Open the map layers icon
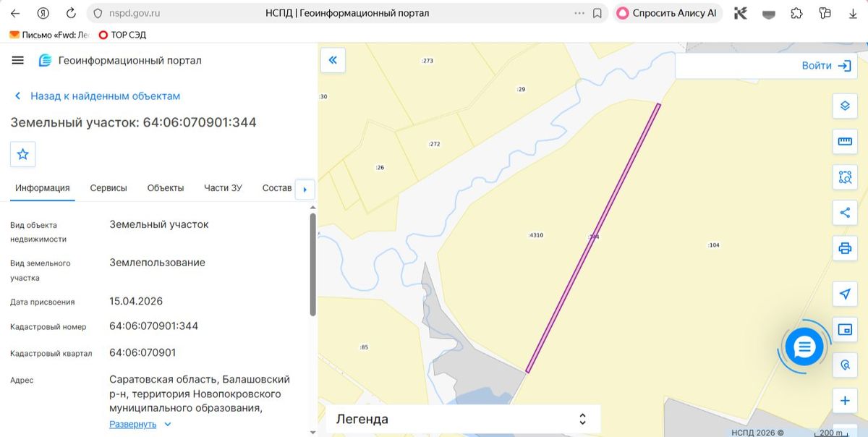Screen dimensions: 868x437 [x=845, y=106]
